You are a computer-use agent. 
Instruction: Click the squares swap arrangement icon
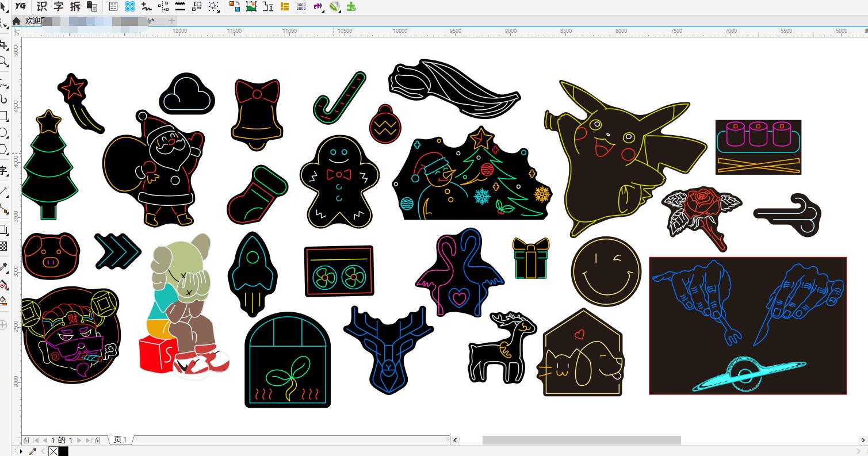[197, 6]
